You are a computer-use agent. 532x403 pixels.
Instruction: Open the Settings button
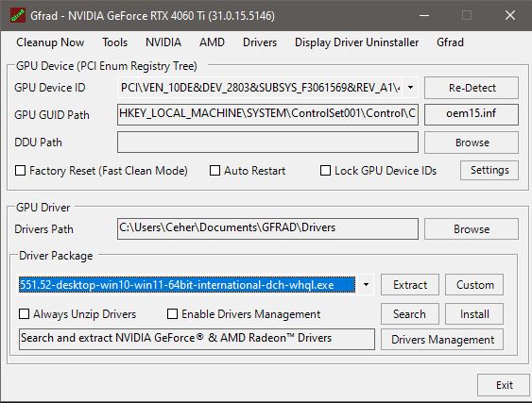pos(489,170)
